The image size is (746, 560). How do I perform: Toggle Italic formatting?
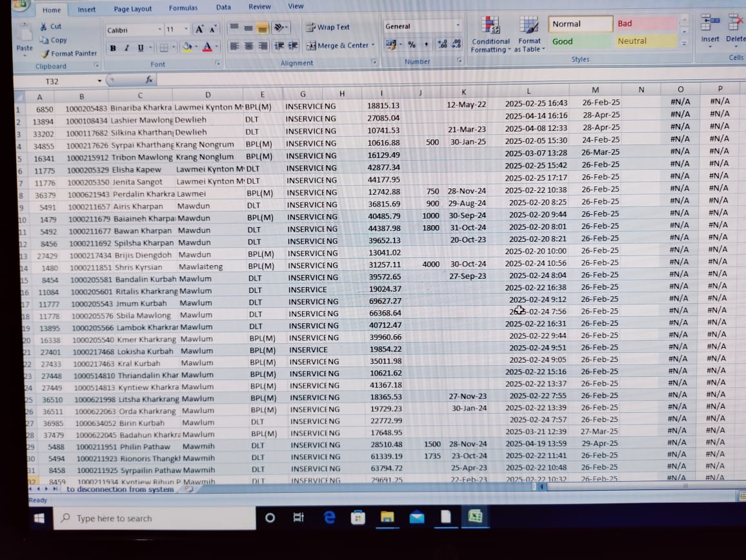point(127,48)
